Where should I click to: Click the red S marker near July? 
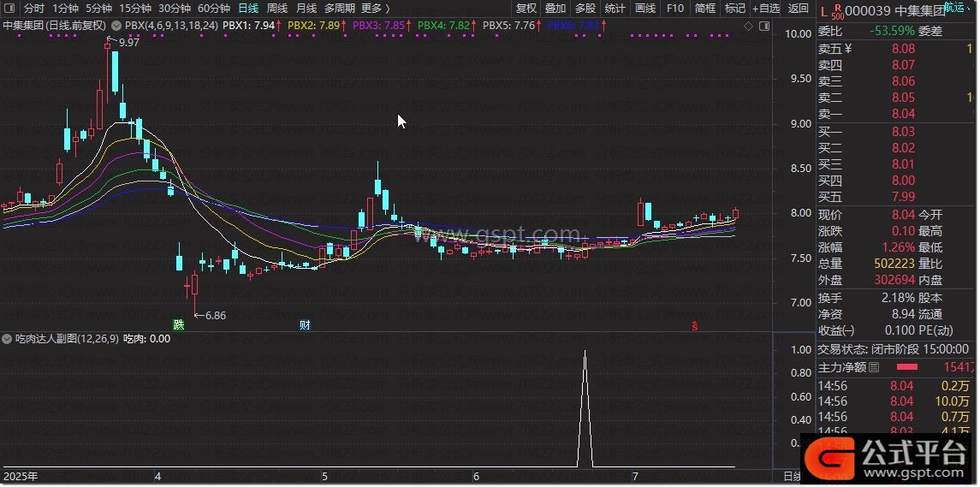point(694,326)
